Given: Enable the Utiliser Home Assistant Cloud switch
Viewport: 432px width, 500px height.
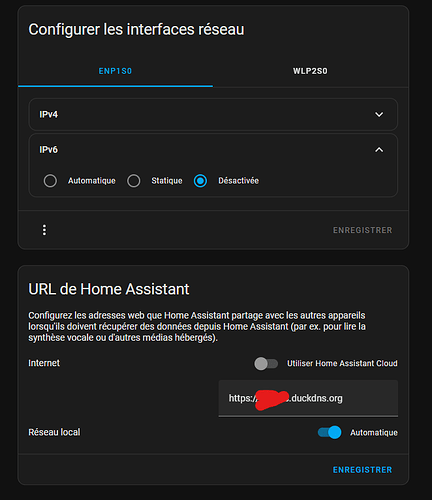Looking at the screenshot, I should 266,363.
